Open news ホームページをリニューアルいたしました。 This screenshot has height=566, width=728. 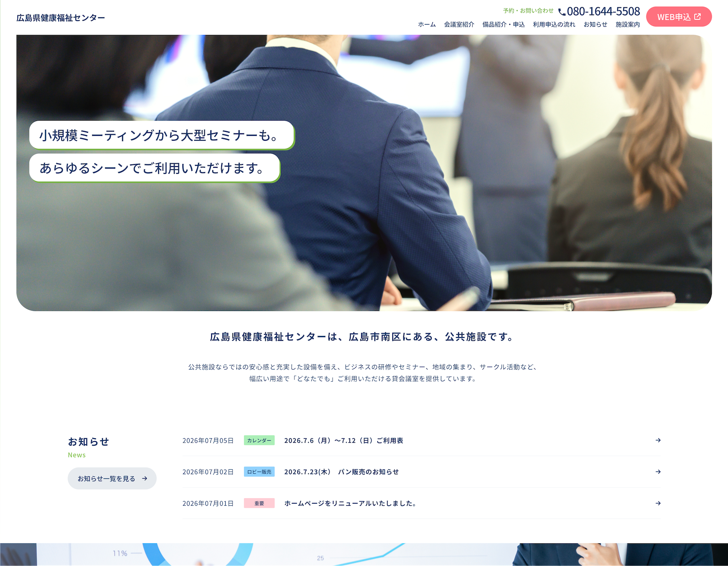(x=350, y=503)
